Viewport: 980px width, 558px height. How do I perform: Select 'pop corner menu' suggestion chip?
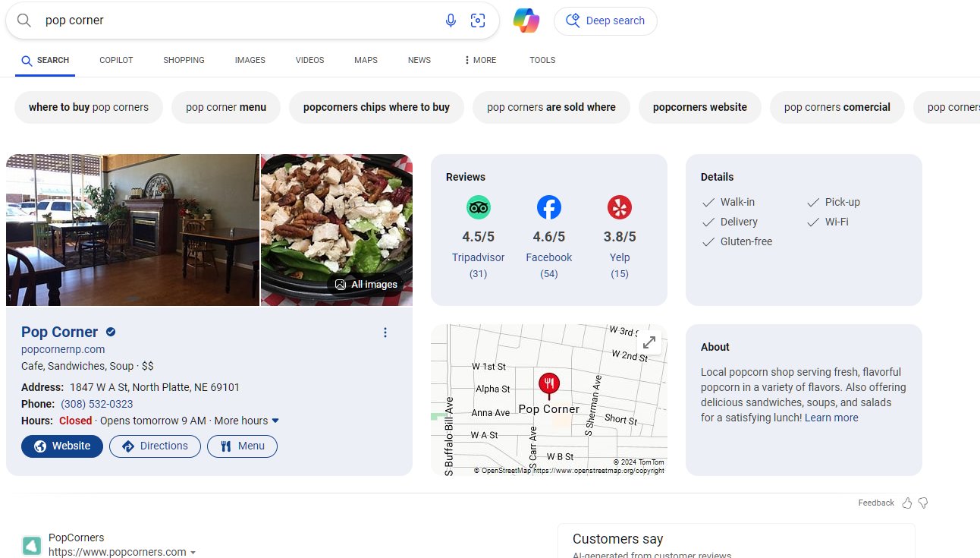click(x=226, y=107)
